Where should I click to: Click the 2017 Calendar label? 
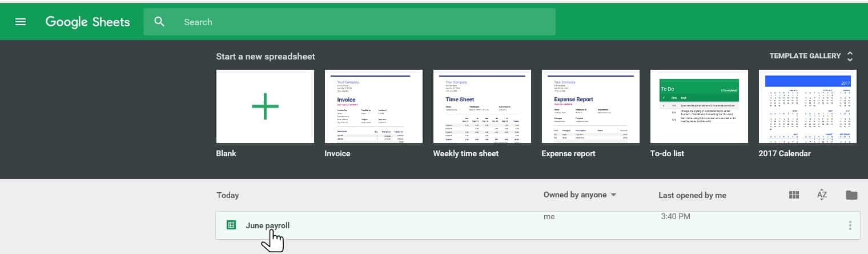(x=785, y=153)
